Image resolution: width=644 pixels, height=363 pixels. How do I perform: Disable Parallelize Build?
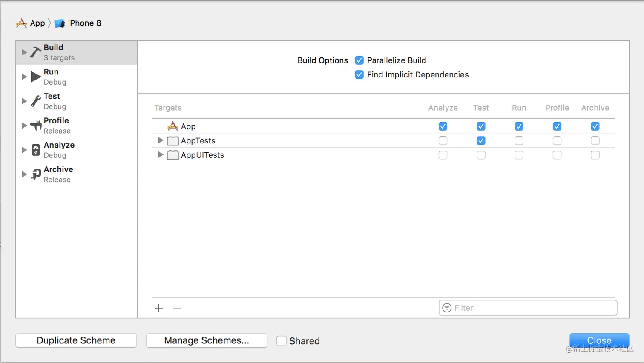[359, 60]
